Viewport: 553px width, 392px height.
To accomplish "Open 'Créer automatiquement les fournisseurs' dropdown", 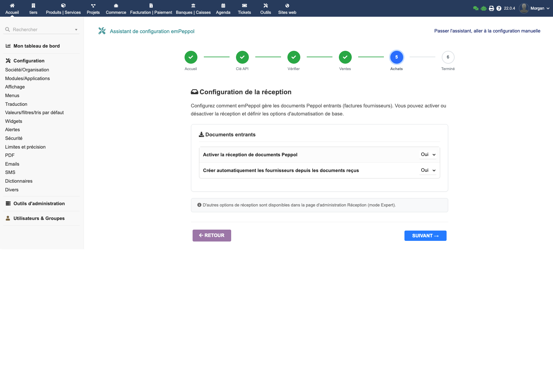I will point(428,170).
